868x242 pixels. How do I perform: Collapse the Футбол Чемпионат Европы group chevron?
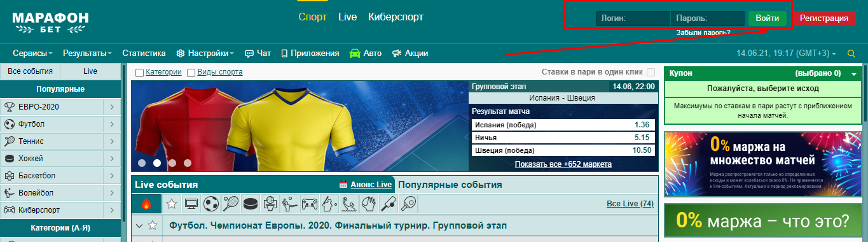click(139, 225)
